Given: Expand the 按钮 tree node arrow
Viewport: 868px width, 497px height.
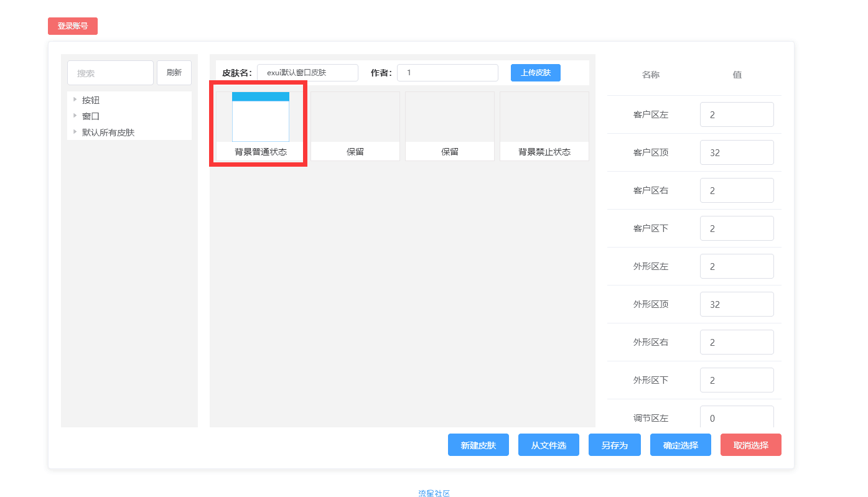Looking at the screenshot, I should pyautogui.click(x=75, y=100).
